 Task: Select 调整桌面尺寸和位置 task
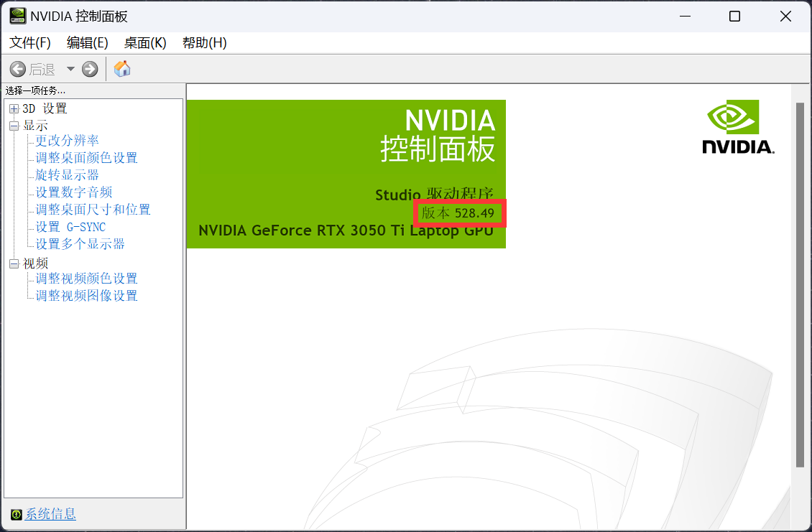click(x=93, y=210)
